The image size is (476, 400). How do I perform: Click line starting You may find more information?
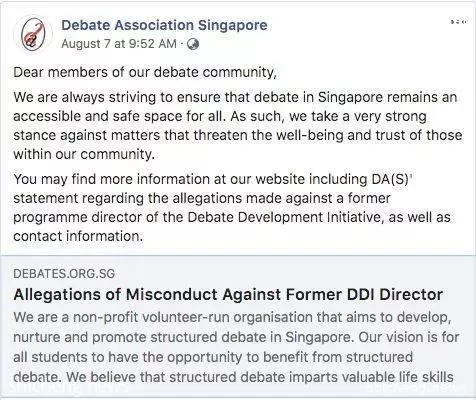(x=213, y=180)
